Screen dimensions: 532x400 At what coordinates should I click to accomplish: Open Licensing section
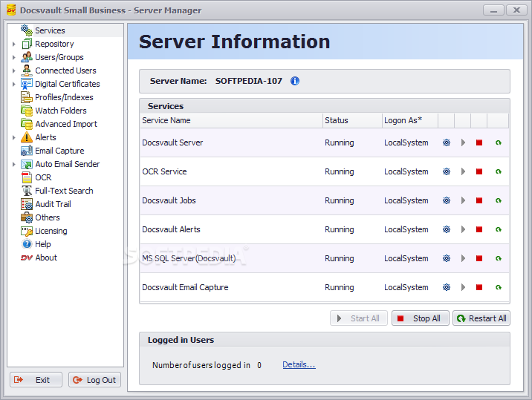[51, 232]
